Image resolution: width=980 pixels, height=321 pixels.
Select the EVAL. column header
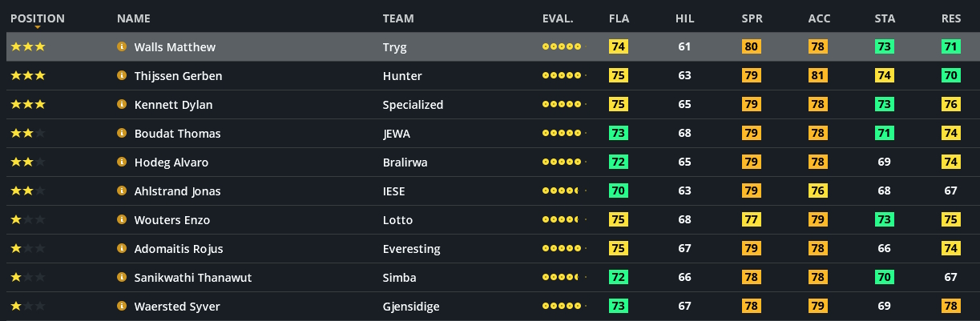[558, 18]
